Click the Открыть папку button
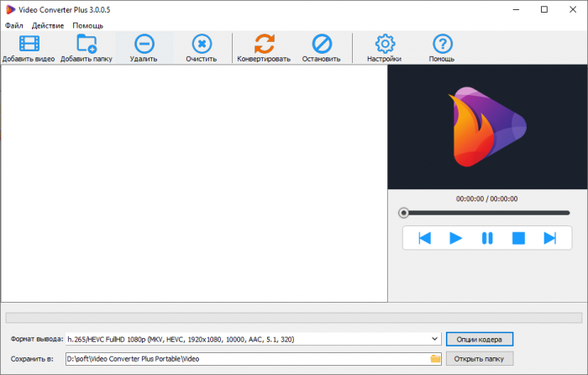The height and width of the screenshot is (375, 588). point(479,359)
